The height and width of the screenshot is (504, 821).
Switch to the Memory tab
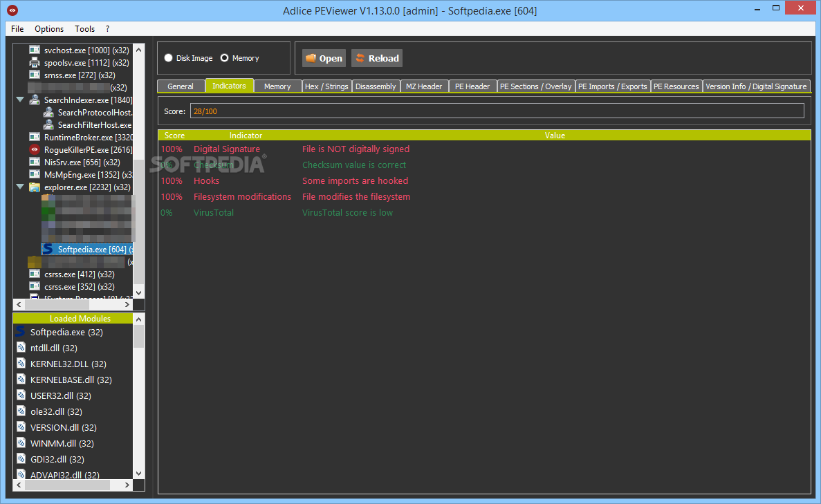[x=277, y=86]
